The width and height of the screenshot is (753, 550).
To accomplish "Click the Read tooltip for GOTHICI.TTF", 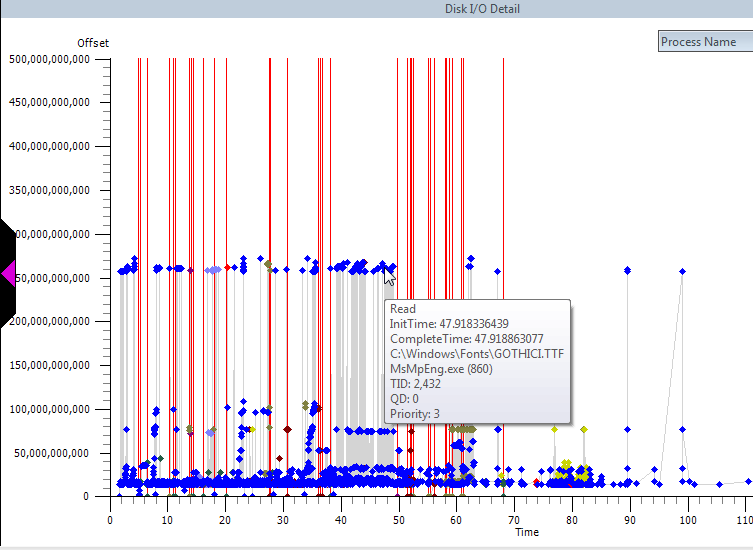I will pyautogui.click(x=477, y=361).
